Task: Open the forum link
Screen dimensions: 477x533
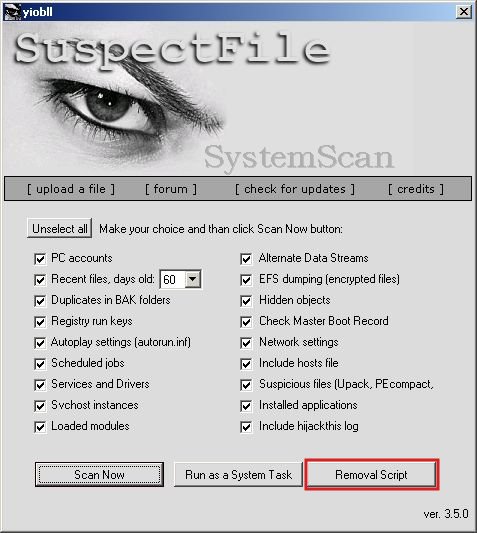Action: coord(171,189)
